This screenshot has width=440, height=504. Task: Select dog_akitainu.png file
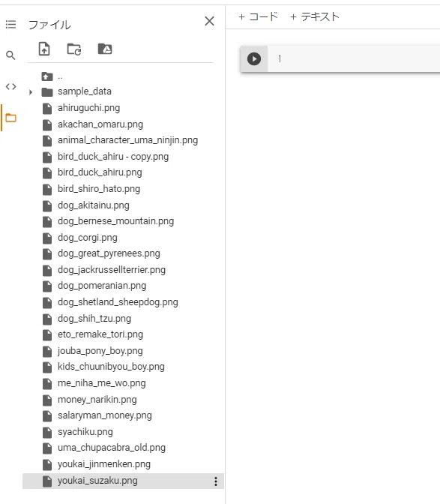click(x=94, y=205)
